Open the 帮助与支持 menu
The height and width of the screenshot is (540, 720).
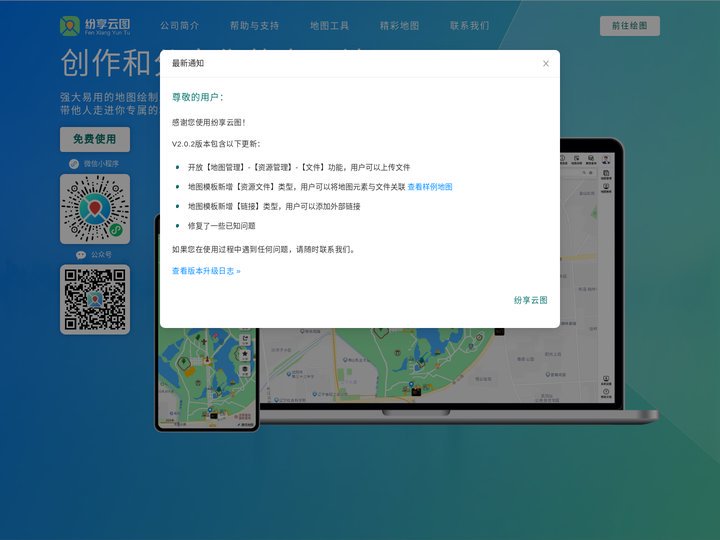click(254, 26)
